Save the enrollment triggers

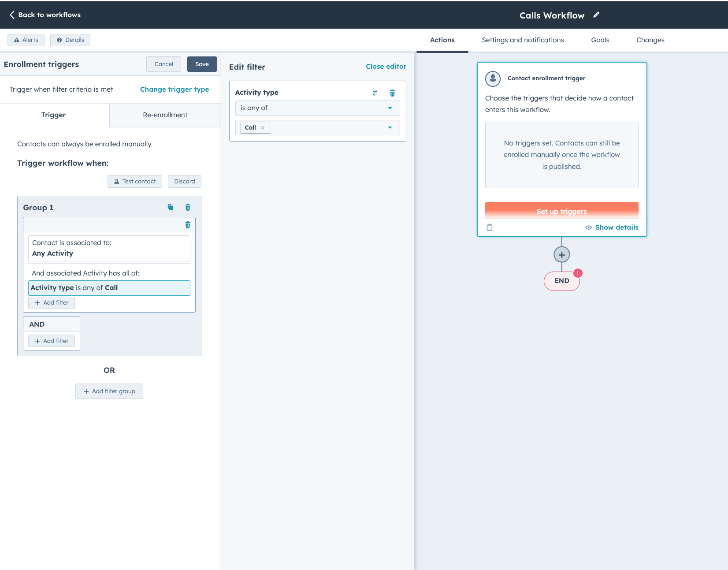(x=202, y=64)
